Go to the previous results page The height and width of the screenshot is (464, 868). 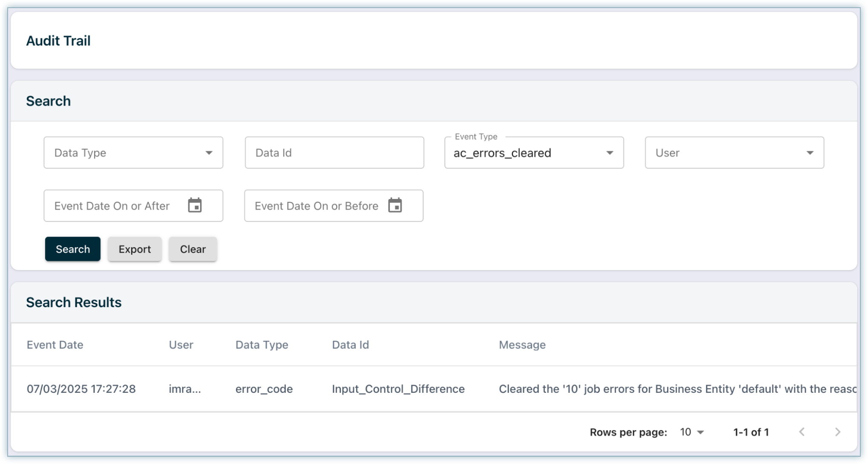click(802, 432)
